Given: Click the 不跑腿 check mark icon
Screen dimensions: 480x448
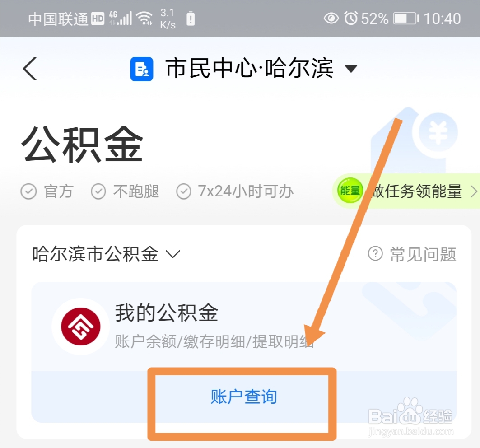Looking at the screenshot, I should pyautogui.click(x=98, y=191).
